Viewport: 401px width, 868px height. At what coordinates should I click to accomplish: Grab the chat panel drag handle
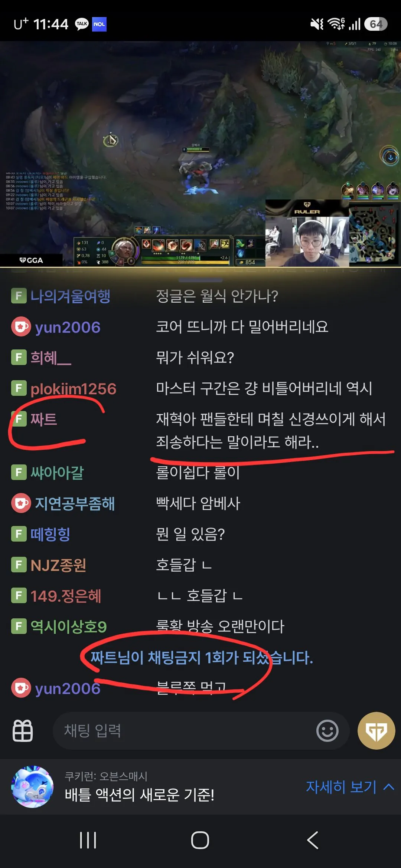(200, 280)
